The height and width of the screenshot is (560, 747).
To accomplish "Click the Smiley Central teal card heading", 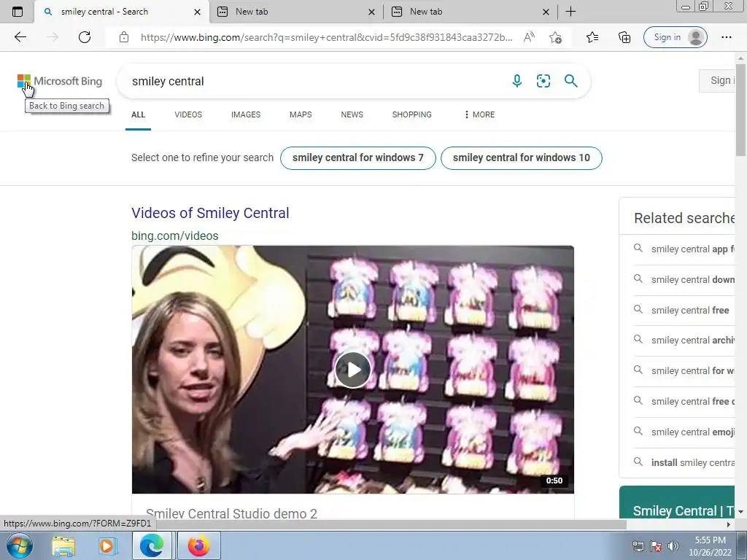I will coord(684,511).
